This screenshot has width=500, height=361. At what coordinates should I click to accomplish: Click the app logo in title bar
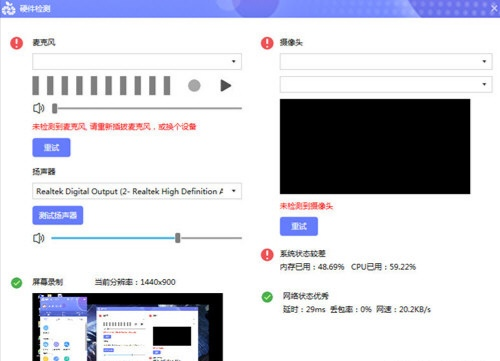(x=8, y=8)
